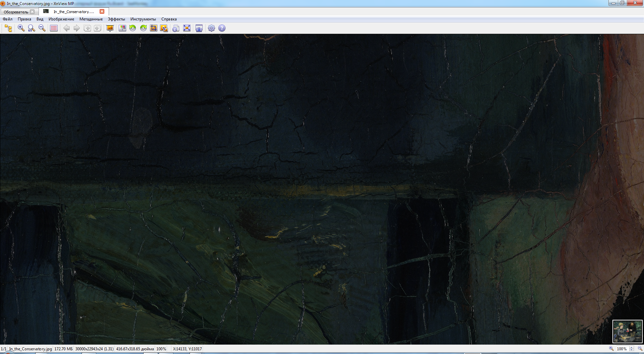The width and height of the screenshot is (644, 354).
Task: Rotate image clockwise
Action: (143, 28)
